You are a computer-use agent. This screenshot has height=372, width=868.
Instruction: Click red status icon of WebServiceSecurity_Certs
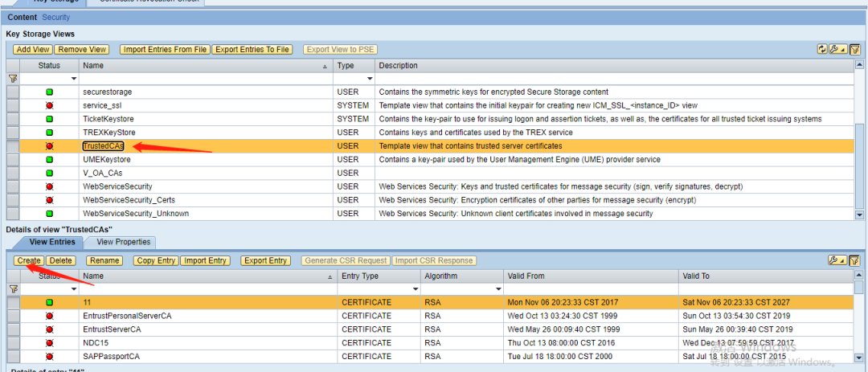49,200
